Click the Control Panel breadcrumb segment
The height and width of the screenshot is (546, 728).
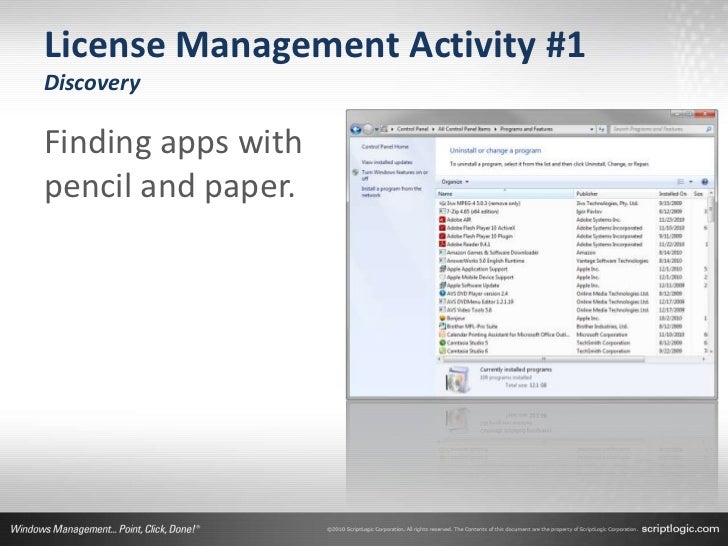(413, 129)
